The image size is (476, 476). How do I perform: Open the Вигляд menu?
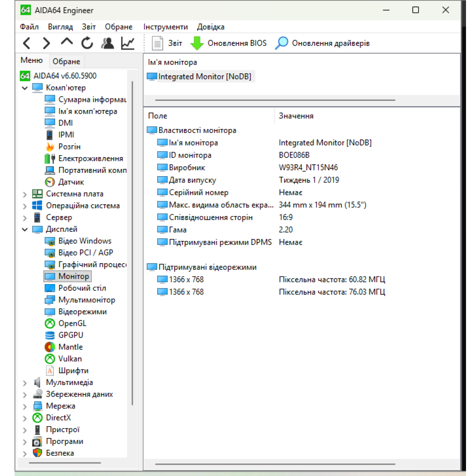[x=60, y=27]
